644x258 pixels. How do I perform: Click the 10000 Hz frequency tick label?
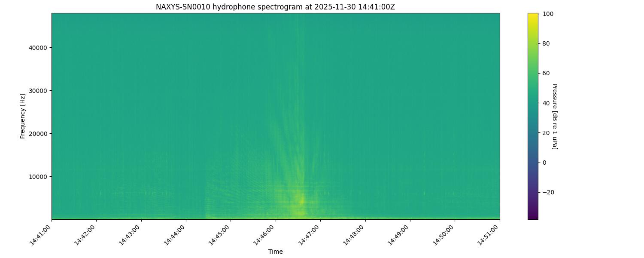click(x=37, y=177)
